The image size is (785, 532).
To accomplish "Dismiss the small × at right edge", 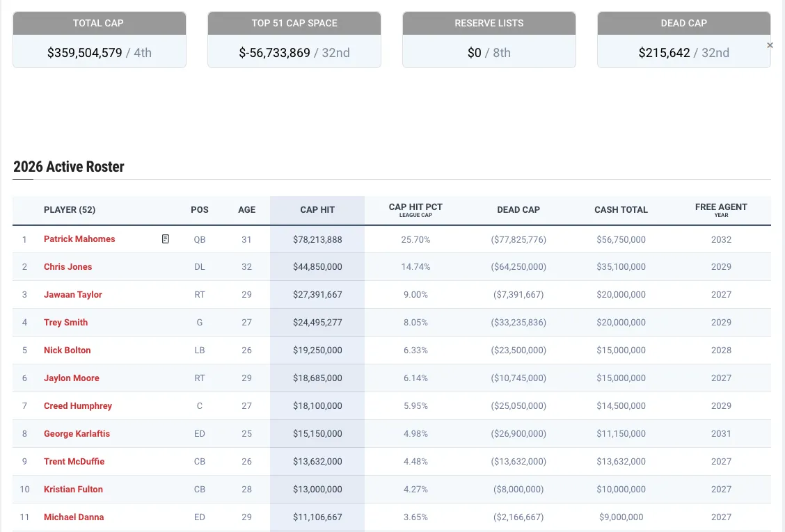I will 770,45.
